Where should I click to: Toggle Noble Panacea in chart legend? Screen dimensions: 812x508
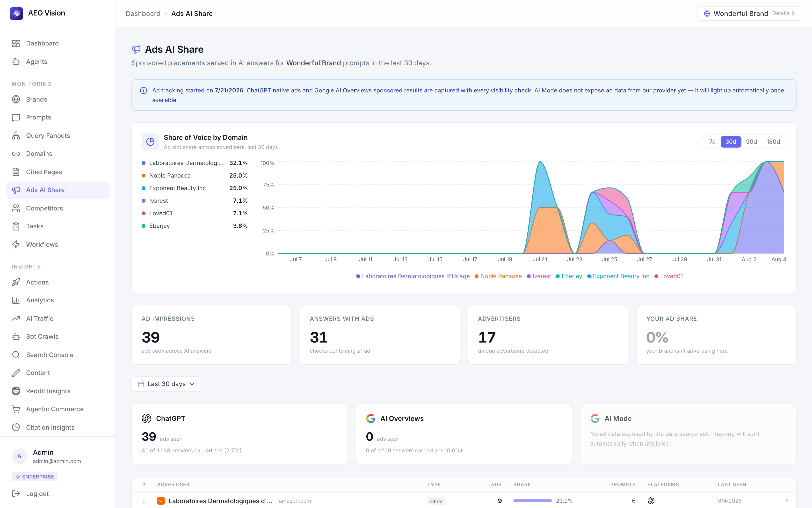(498, 276)
